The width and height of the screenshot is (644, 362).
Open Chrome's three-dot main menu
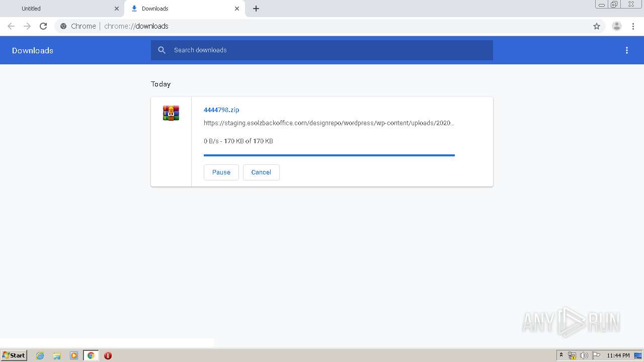pos(633,26)
